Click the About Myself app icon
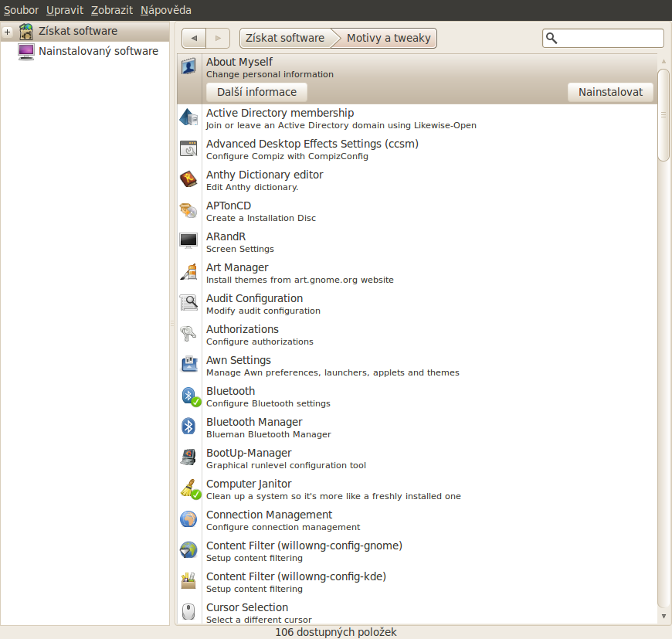This screenshot has width=672, height=639. [x=188, y=66]
